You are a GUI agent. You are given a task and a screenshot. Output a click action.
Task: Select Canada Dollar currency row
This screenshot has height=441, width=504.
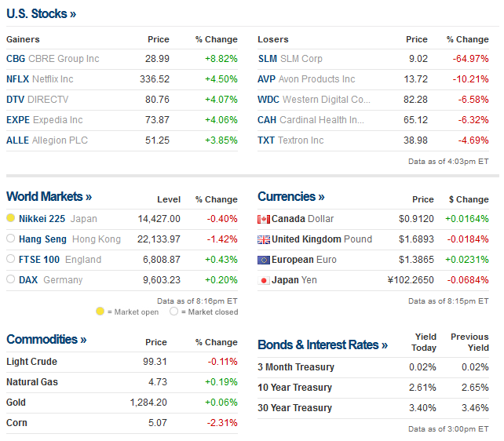(373, 219)
